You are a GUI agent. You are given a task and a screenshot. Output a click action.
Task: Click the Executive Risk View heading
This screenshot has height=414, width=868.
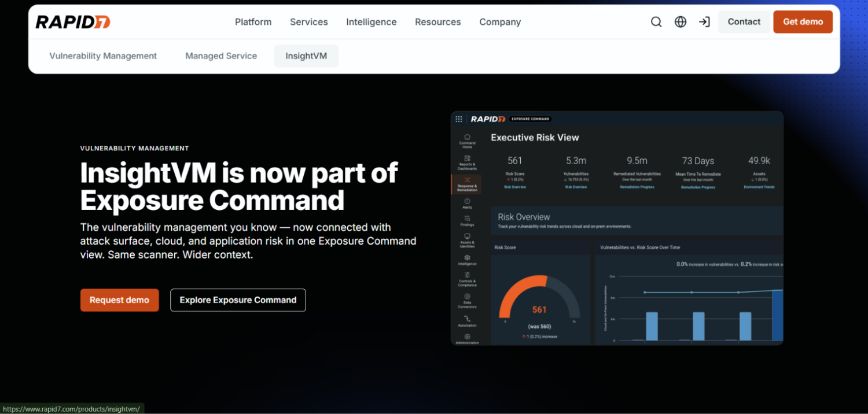(x=535, y=138)
